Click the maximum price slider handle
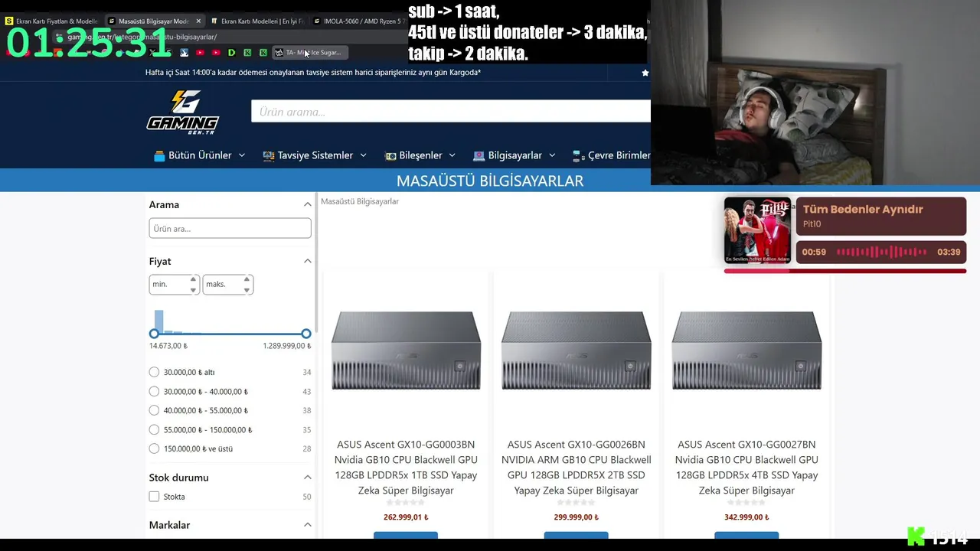Image resolution: width=980 pixels, height=551 pixels. 306,334
